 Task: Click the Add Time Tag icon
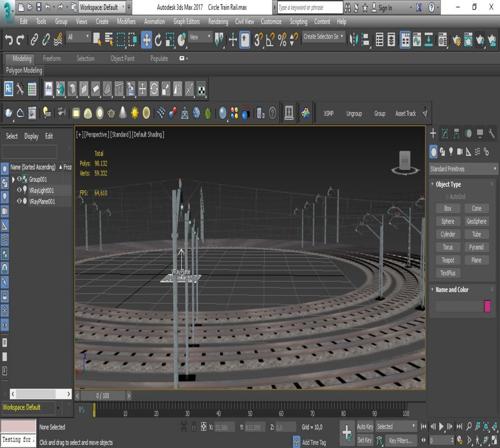tap(296, 442)
